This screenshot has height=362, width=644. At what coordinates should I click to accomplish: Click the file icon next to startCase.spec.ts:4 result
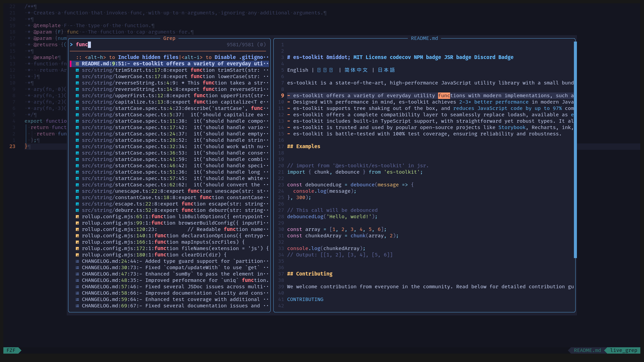tap(77, 108)
